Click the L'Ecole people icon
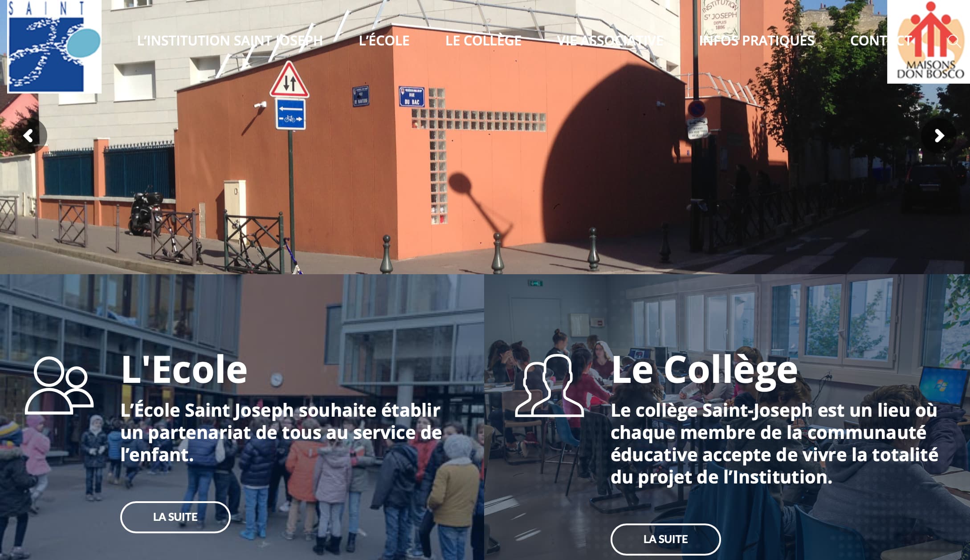This screenshot has width=970, height=560. tap(59, 386)
